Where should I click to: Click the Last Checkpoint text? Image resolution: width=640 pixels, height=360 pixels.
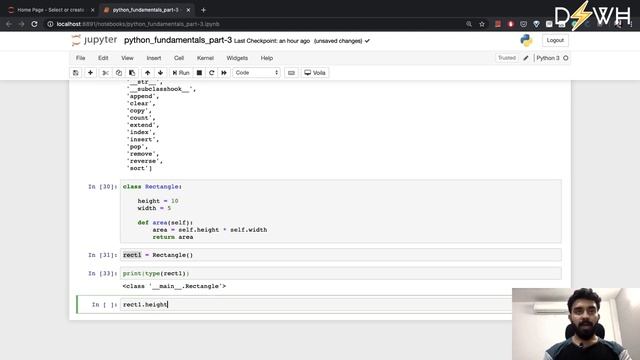[x=272, y=41]
